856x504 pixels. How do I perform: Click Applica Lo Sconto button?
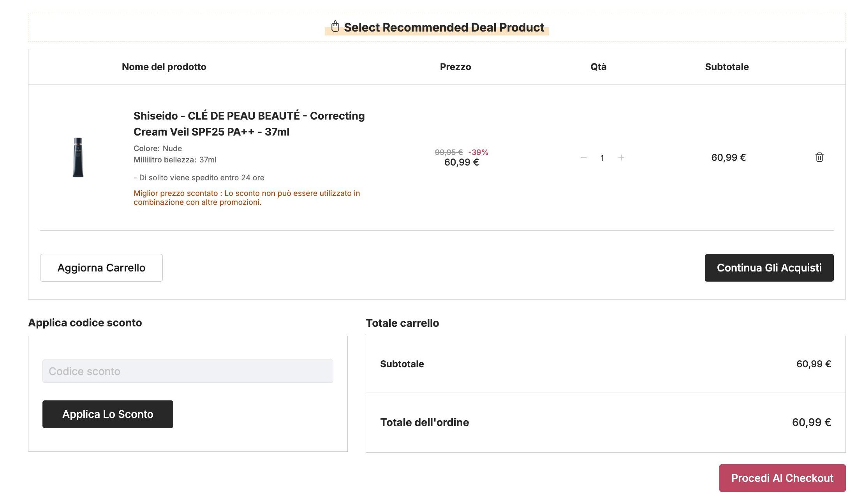point(108,414)
